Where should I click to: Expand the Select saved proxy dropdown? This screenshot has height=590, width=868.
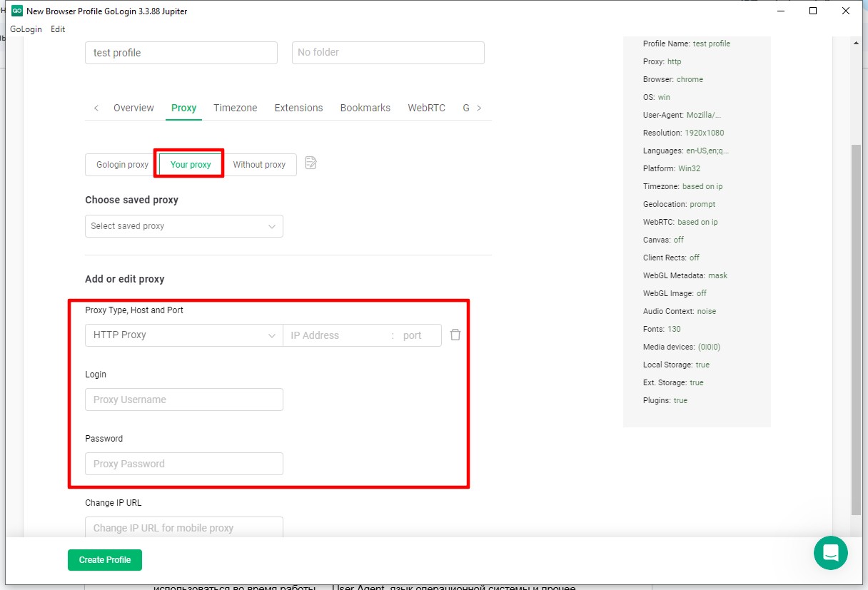click(x=183, y=226)
